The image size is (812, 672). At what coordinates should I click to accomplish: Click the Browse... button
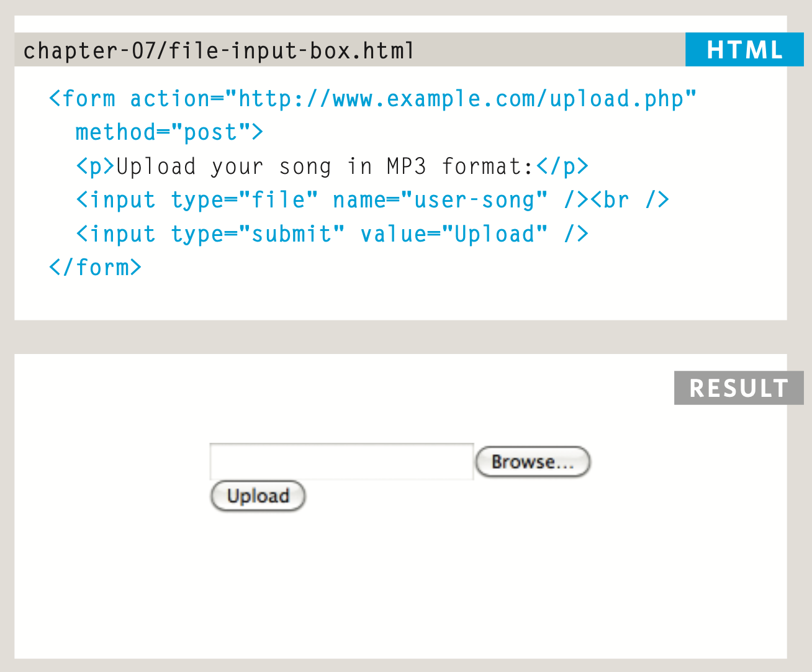pos(533,461)
